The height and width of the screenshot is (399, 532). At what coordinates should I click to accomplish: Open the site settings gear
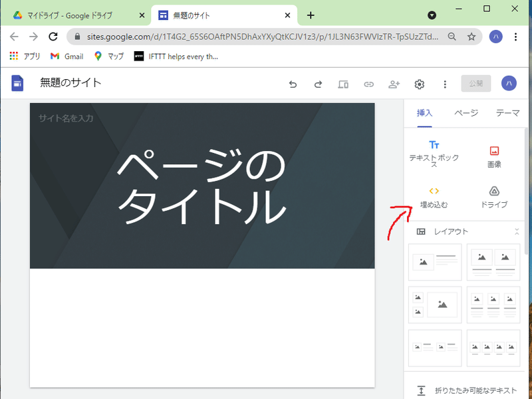tap(420, 84)
